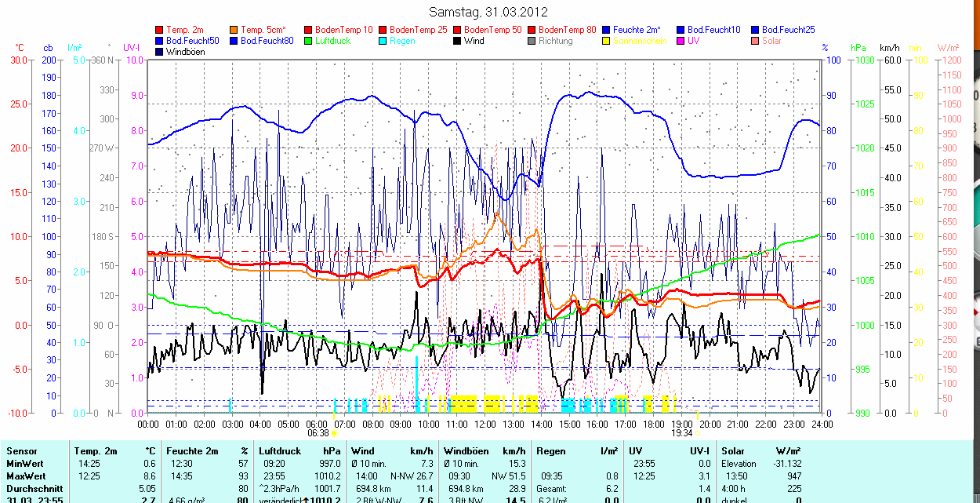This screenshot has width=980, height=503.
Task: Click the Sensor header in the table
Action: point(21,451)
